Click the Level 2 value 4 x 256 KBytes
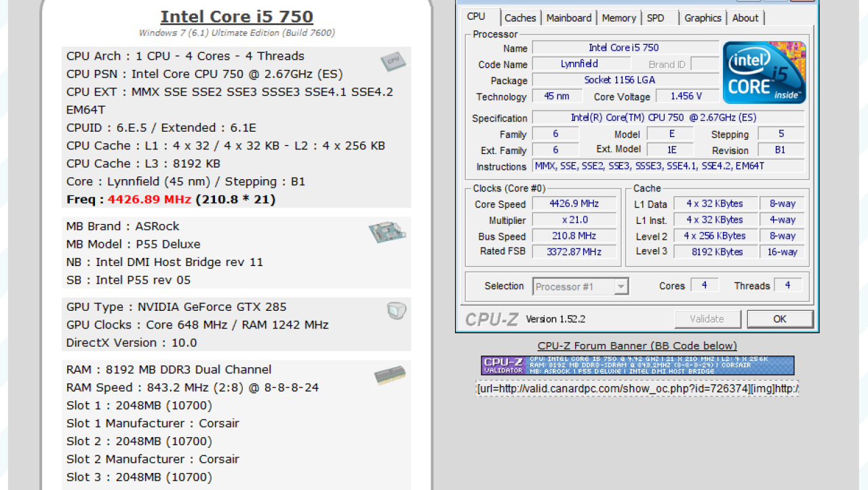 tap(715, 236)
